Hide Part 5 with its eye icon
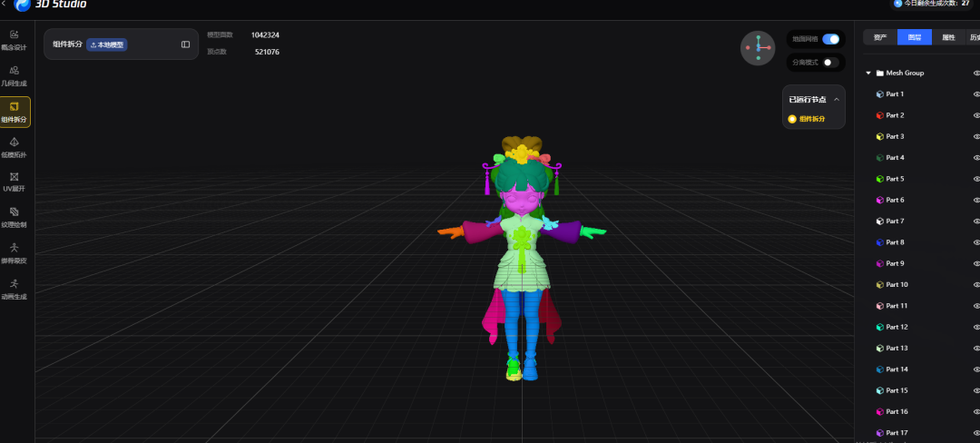This screenshot has width=980, height=443. pos(976,179)
